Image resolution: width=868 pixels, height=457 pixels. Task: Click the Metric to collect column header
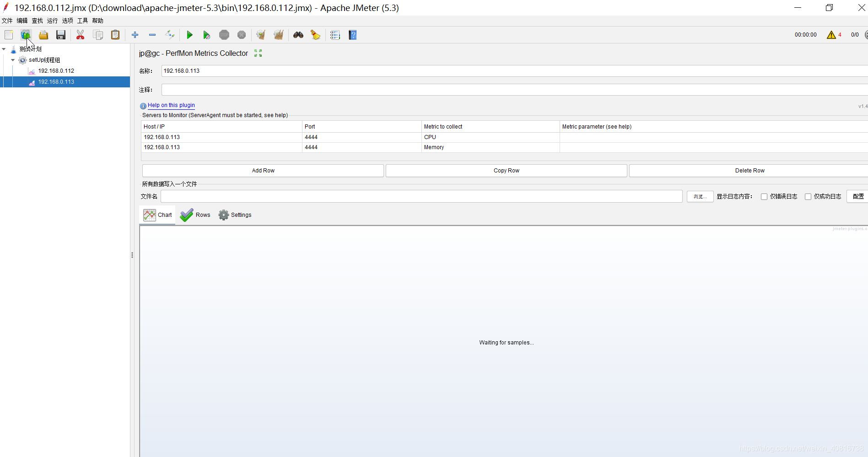[x=491, y=127]
